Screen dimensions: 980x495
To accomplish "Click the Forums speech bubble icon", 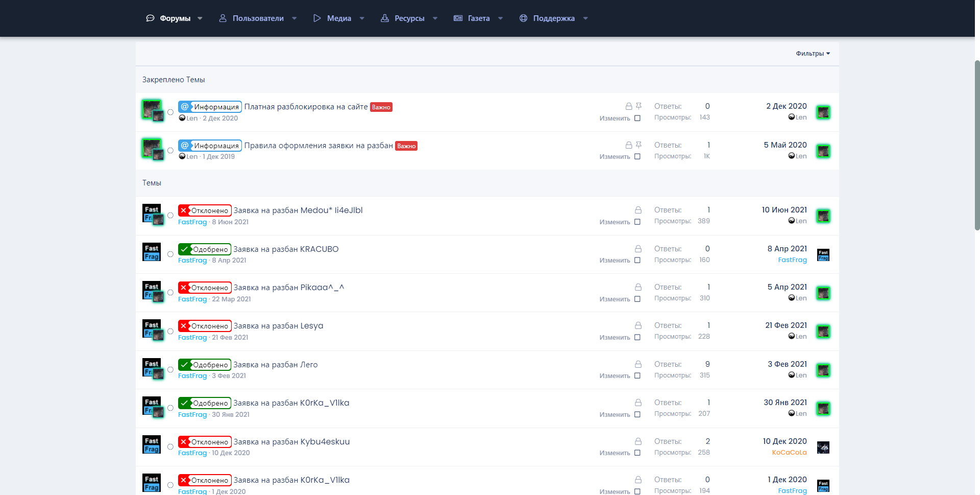I will click(x=150, y=18).
